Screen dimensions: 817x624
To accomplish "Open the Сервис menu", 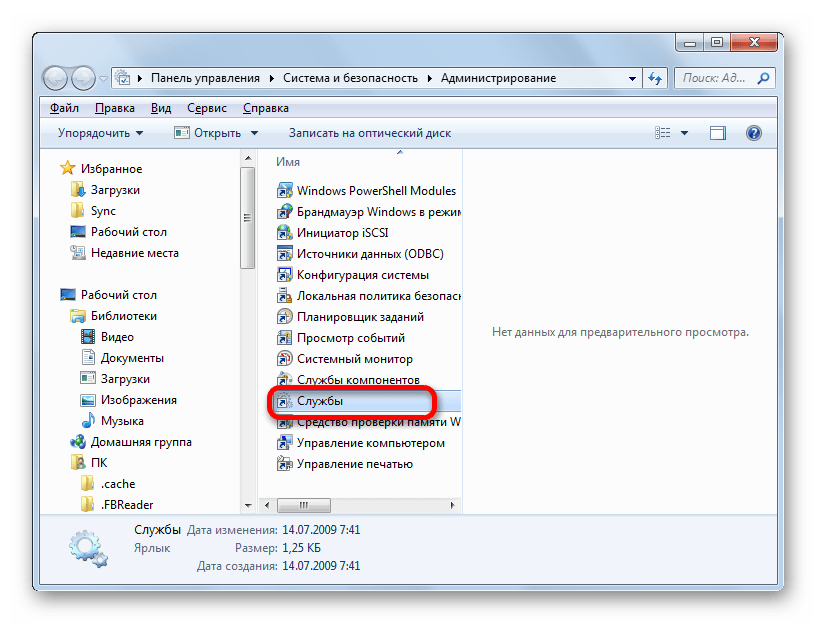I will (206, 108).
